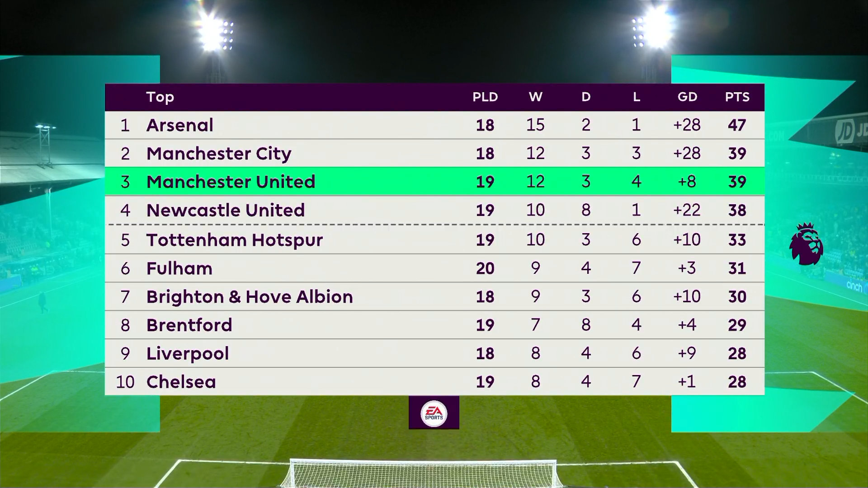Select the Arsenal row in table

click(434, 125)
